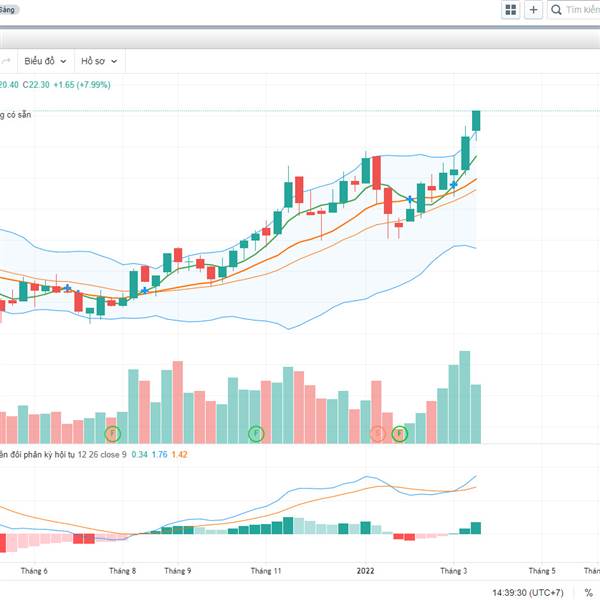Click the blue cross marker near Tháng 3

pos(453,185)
